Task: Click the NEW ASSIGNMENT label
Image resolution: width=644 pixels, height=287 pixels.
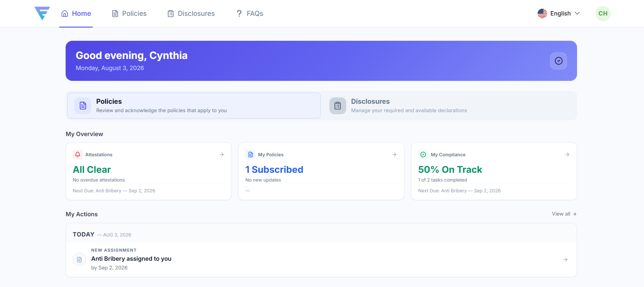Action: pos(114,250)
